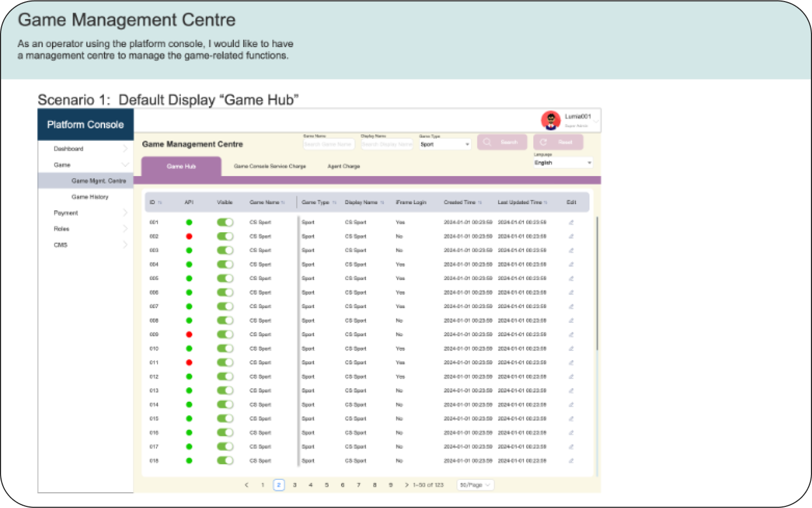The height and width of the screenshot is (508, 812).
Task: Go to next page with right arrow
Action: [x=407, y=485]
